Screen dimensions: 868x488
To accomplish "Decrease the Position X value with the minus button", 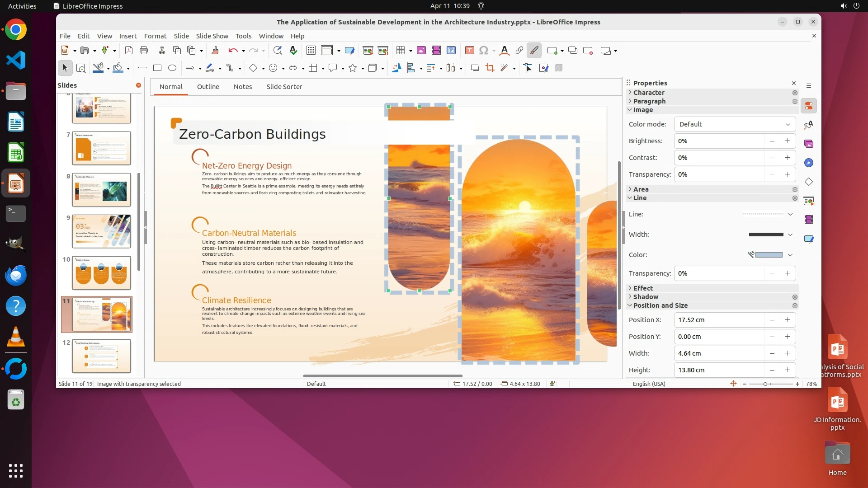I will [772, 320].
